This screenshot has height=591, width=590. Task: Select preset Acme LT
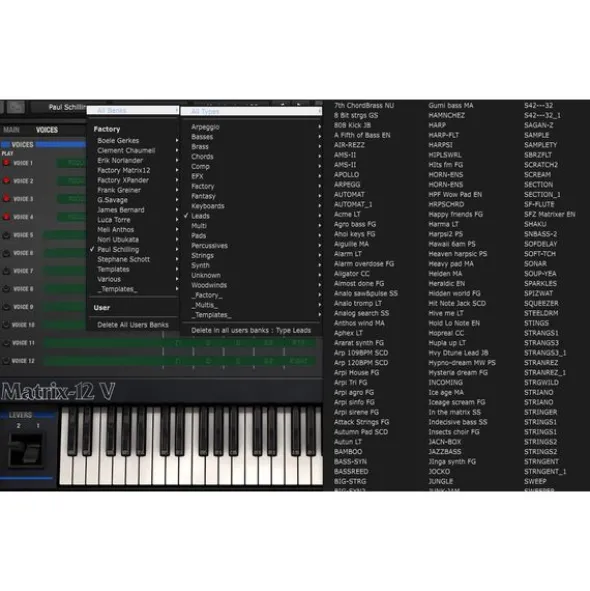click(x=347, y=214)
